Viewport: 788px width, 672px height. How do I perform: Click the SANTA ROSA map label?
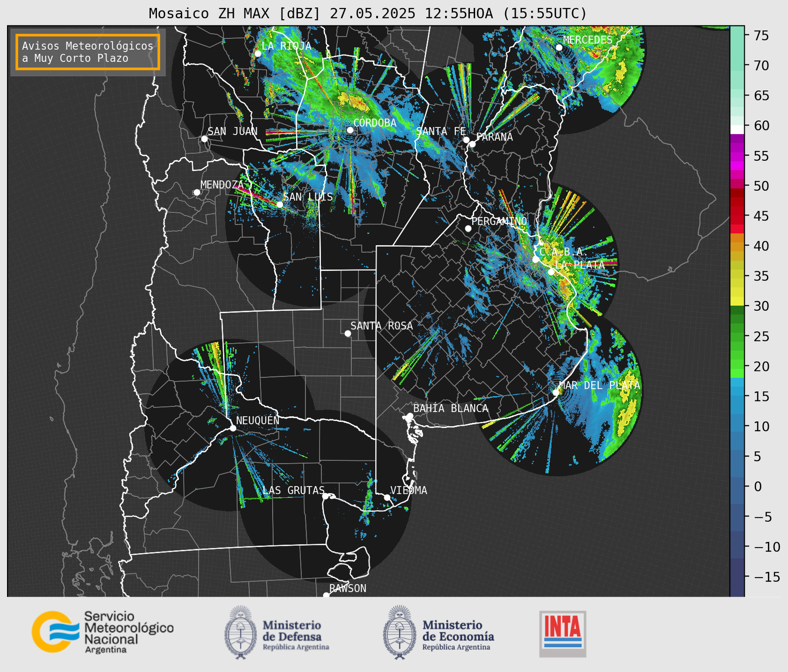pyautogui.click(x=382, y=326)
